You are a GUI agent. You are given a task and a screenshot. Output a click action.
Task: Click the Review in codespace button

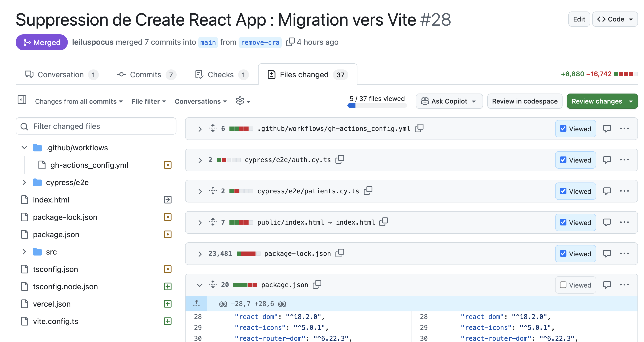tap(525, 101)
